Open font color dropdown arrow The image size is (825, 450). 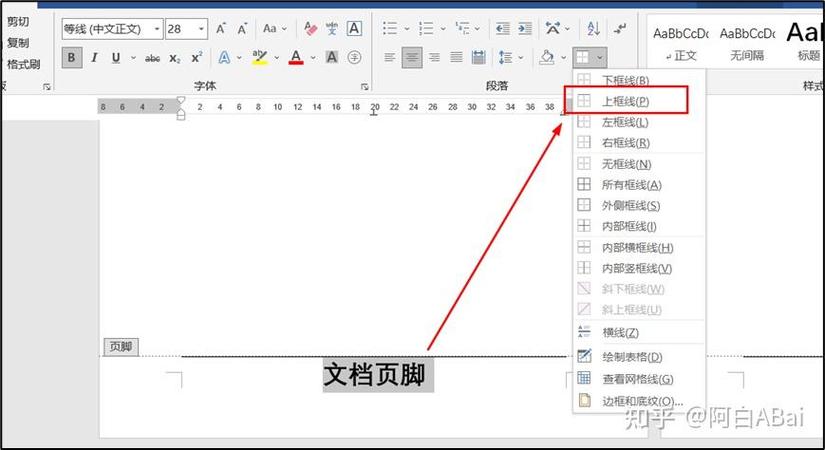point(313,57)
